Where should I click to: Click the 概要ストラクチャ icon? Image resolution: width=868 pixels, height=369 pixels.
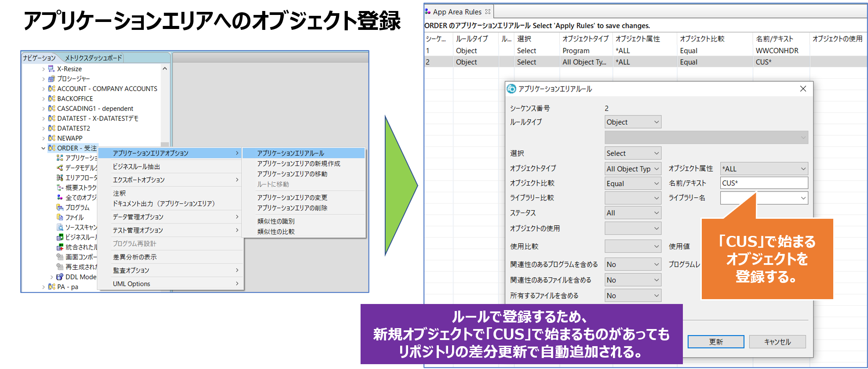[x=60, y=188]
